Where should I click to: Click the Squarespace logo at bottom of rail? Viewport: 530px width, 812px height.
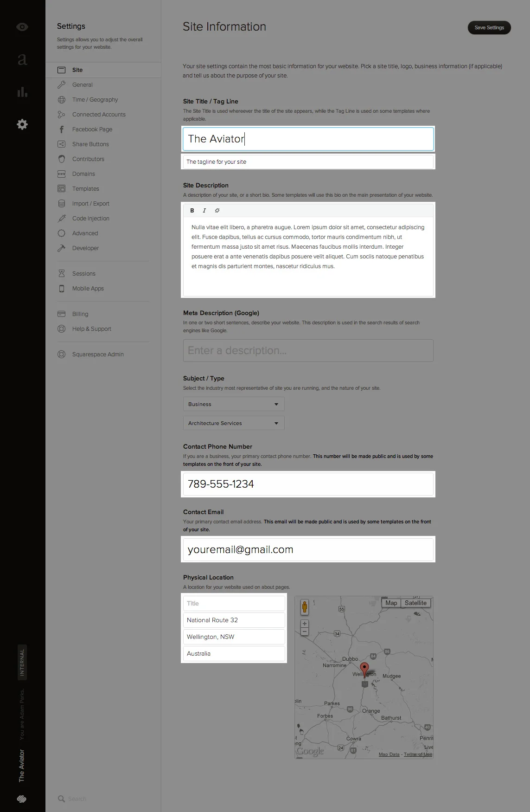(22, 799)
